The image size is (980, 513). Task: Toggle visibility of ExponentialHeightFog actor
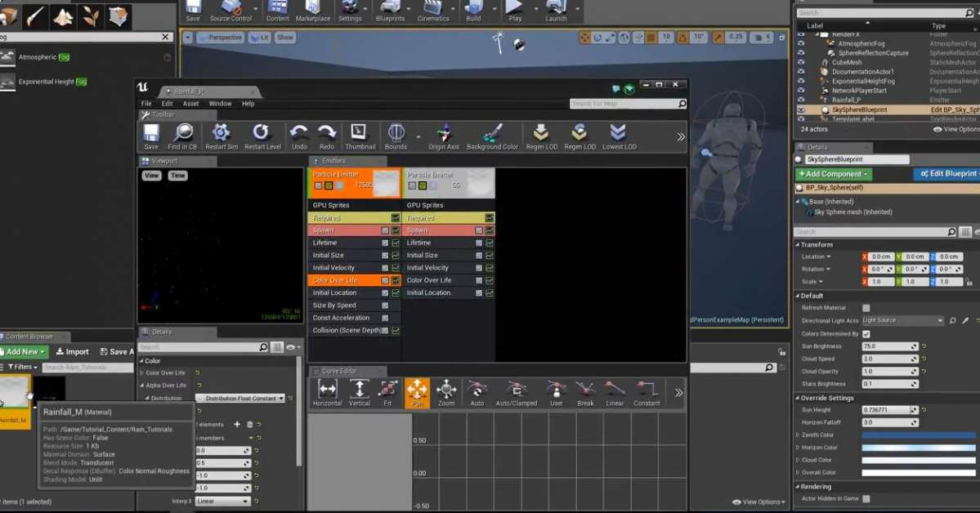pyautogui.click(x=801, y=81)
